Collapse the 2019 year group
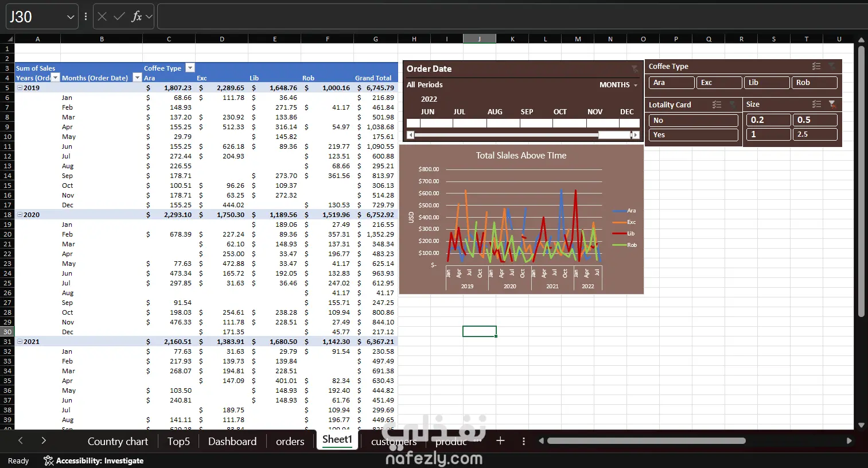 pyautogui.click(x=20, y=88)
